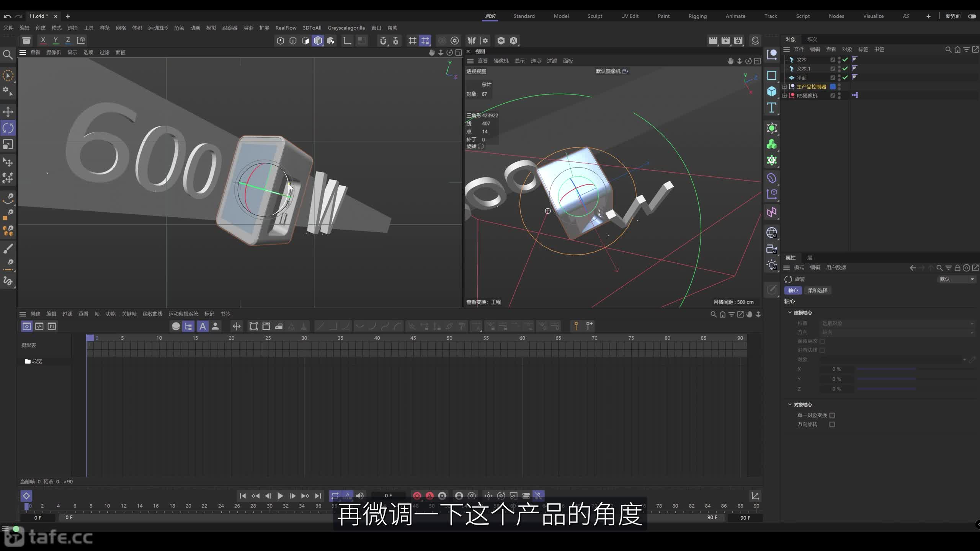Collapse the 对象轴心 section
The height and width of the screenshot is (551, 980).
coord(789,404)
